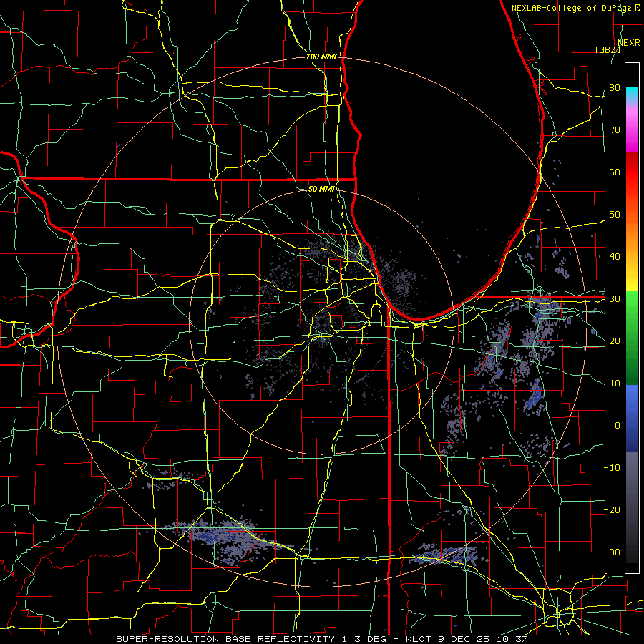Click the 70 value on the dBZ scale

tap(615, 130)
